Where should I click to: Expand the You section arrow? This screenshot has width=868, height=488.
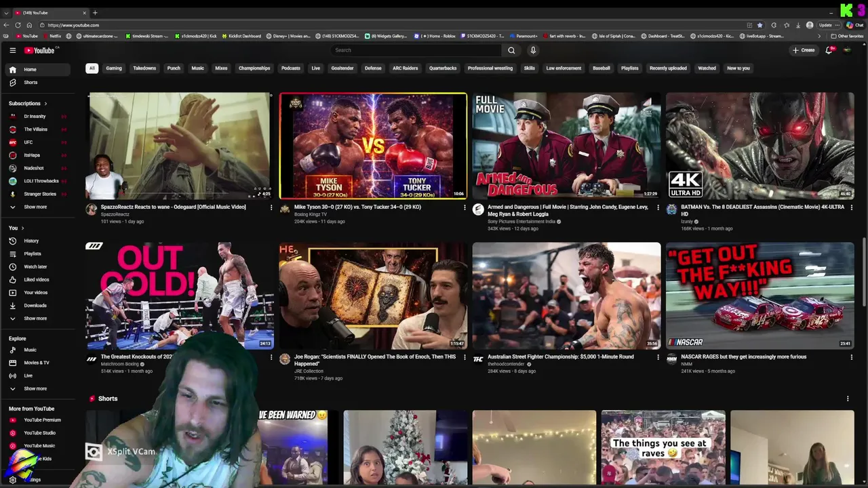pyautogui.click(x=22, y=228)
